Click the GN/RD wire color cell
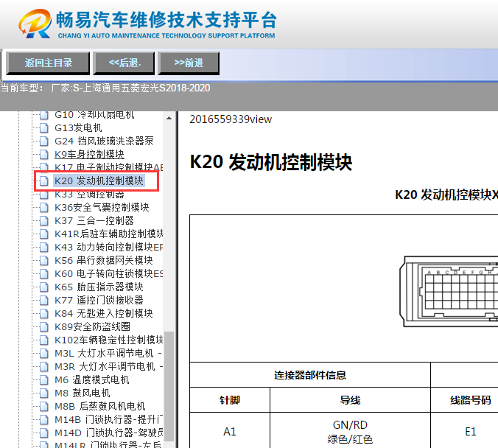 point(350,430)
